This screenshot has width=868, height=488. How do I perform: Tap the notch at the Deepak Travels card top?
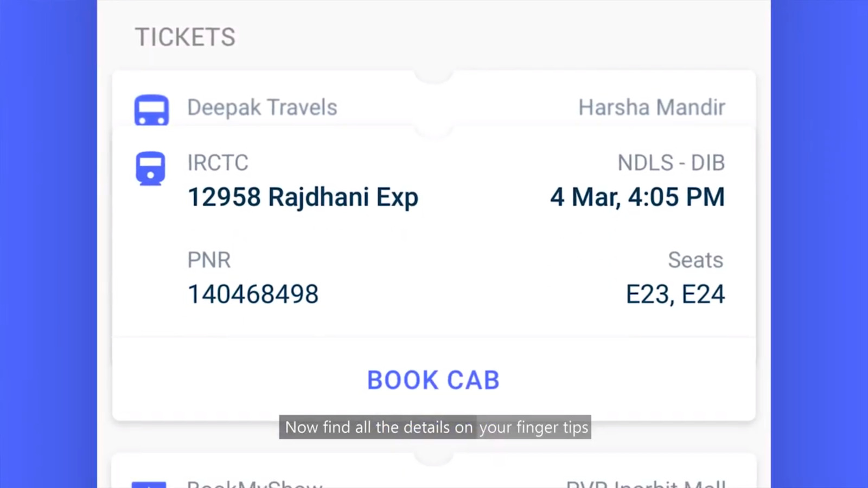(x=433, y=76)
